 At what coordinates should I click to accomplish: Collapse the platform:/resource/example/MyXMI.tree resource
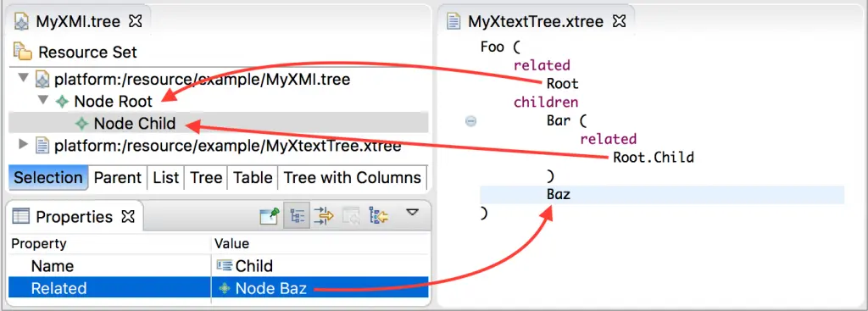pyautogui.click(x=24, y=79)
